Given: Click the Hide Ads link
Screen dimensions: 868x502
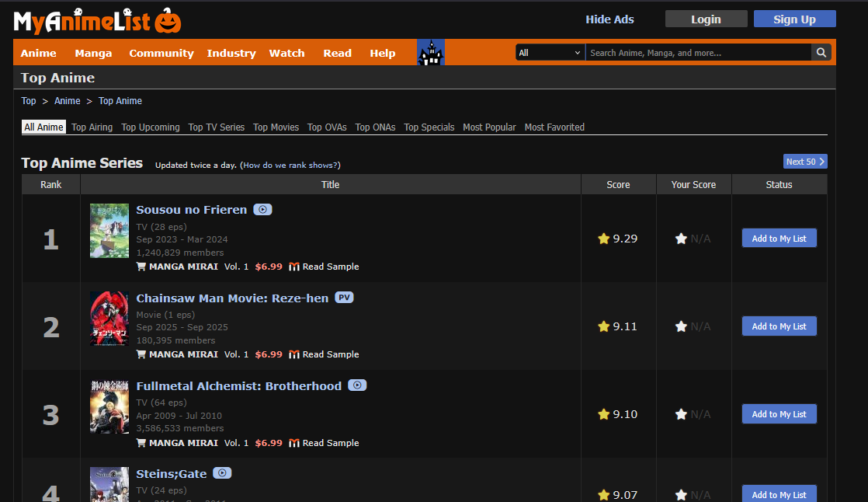Looking at the screenshot, I should [x=609, y=19].
